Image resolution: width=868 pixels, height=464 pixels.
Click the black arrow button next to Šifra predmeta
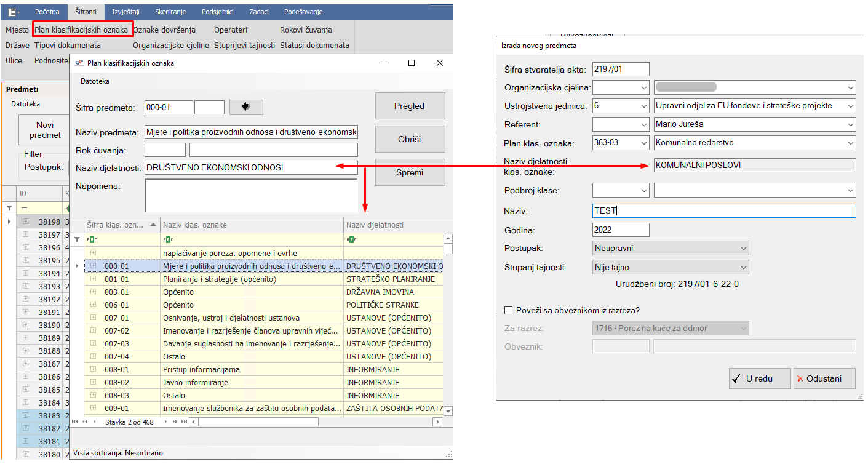pyautogui.click(x=246, y=108)
